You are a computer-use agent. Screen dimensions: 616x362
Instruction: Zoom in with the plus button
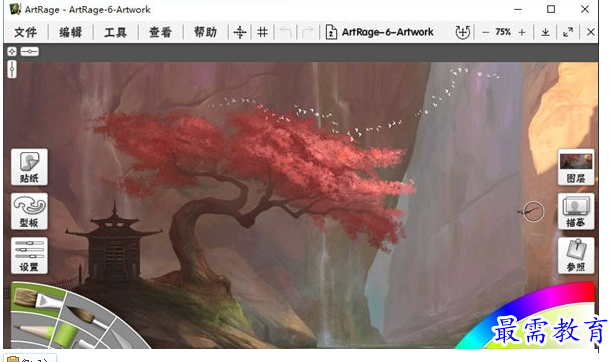(x=522, y=32)
